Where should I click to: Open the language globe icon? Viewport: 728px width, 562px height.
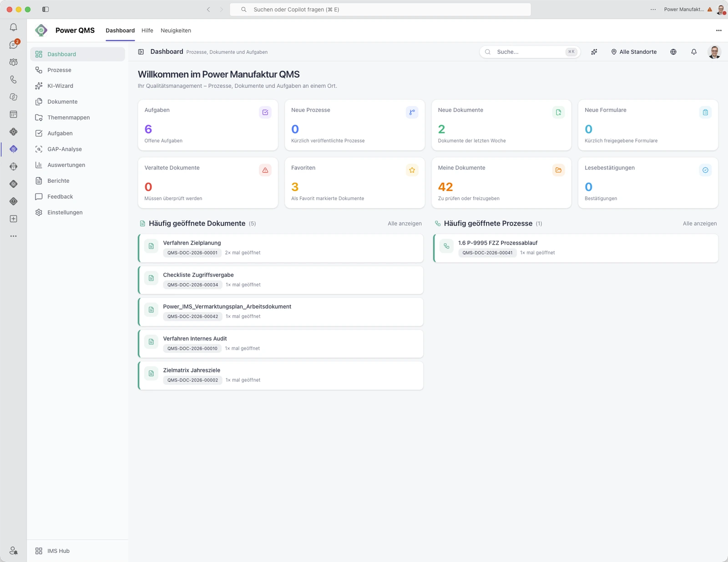pyautogui.click(x=673, y=52)
